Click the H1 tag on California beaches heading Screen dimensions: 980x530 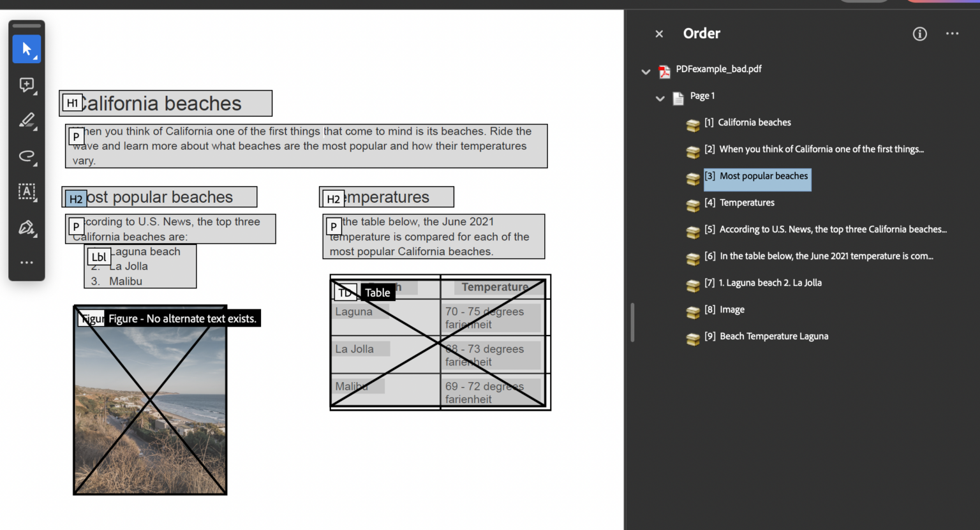click(x=72, y=102)
